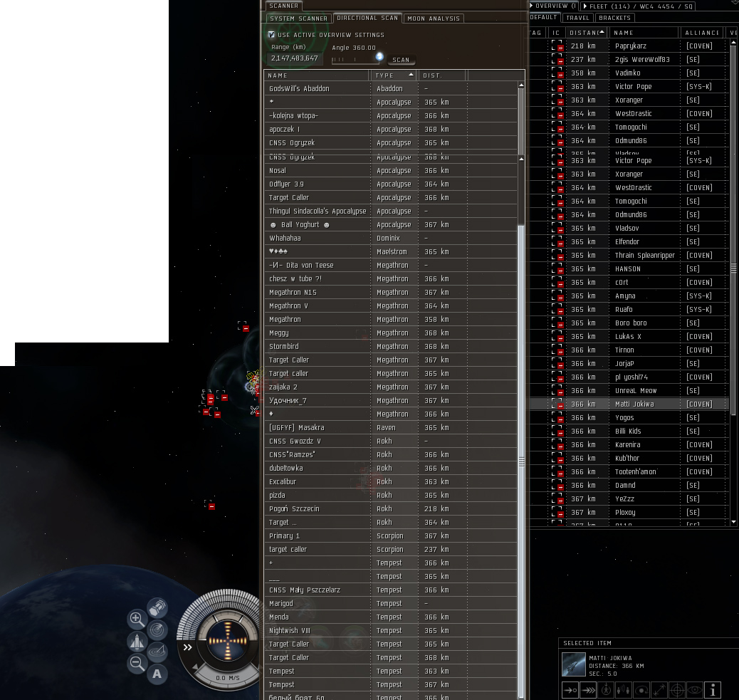Screen dimensions: 739x700
Task: Click Keep at Range icon in Selected Item
Action: (659, 690)
